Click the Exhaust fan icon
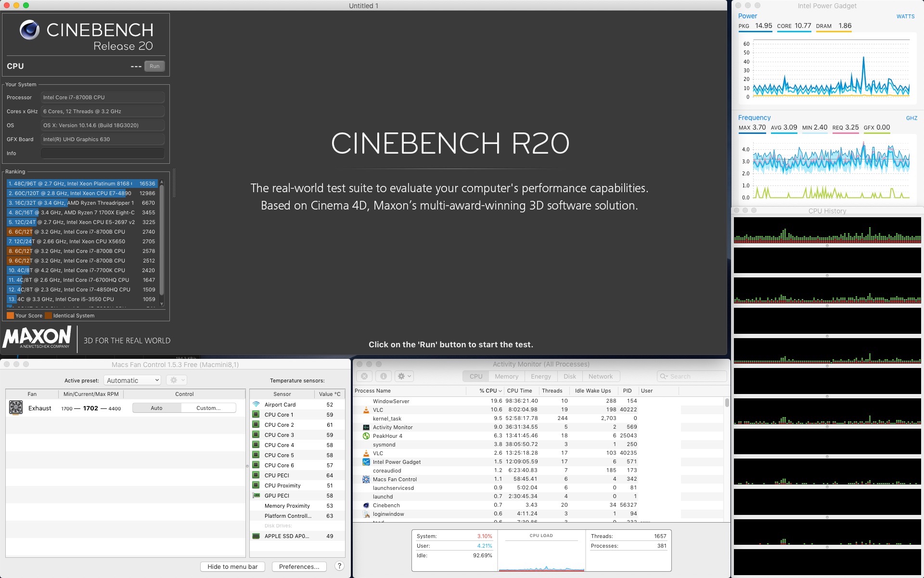This screenshot has height=578, width=924. [x=16, y=407]
